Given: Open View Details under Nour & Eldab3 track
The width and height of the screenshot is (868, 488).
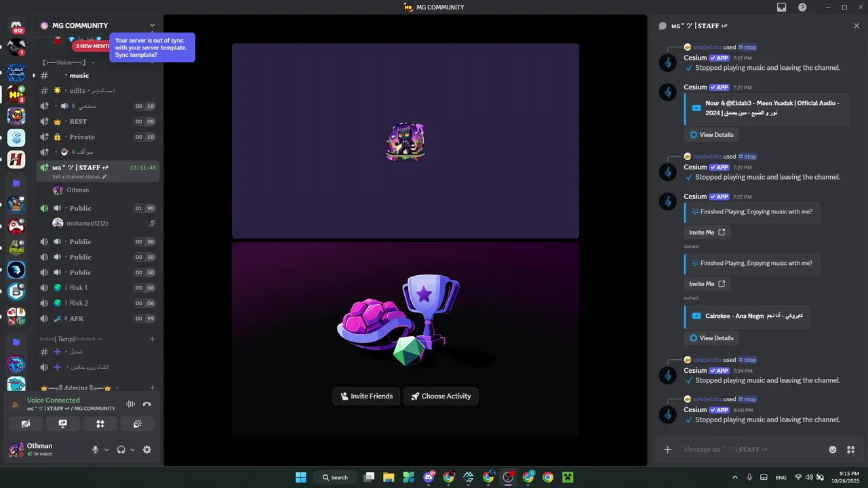Looking at the screenshot, I should coord(711,135).
